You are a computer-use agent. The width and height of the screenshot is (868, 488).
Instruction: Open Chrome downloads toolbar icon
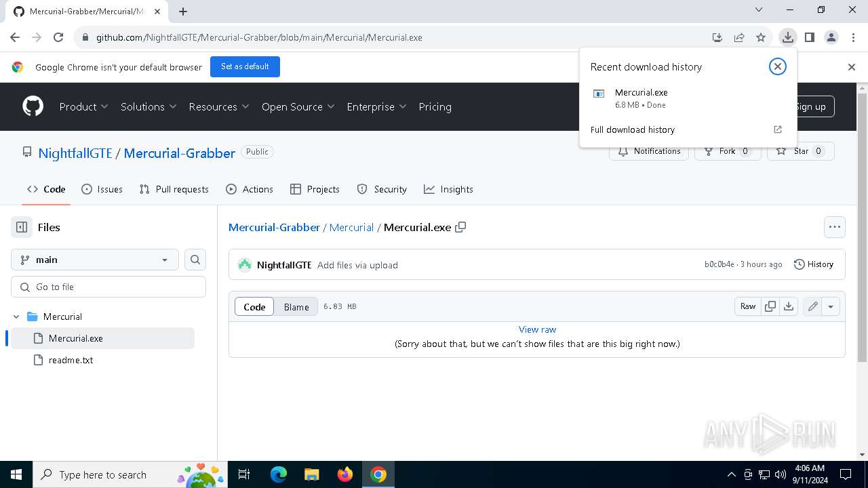[787, 37]
